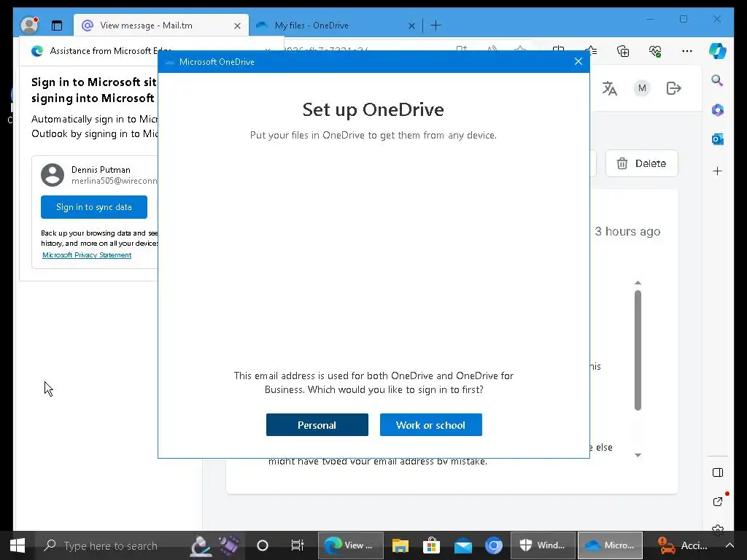Viewport: 747px width, 560px height.
Task: Switch to Microsoft OneDrive taskbar window
Action: pyautogui.click(x=611, y=545)
